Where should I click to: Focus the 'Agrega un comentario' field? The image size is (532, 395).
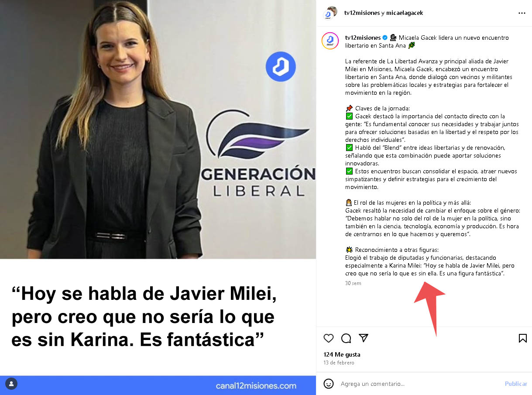[x=419, y=384]
